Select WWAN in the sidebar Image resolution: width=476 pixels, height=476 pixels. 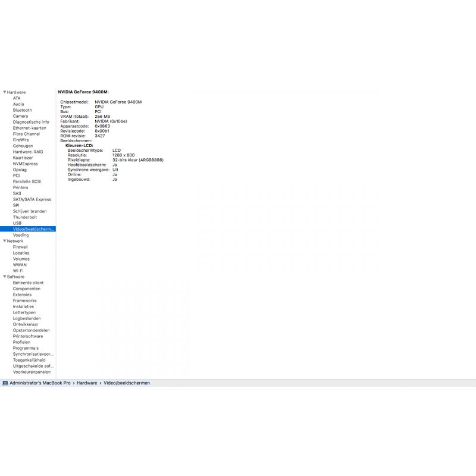click(20, 265)
